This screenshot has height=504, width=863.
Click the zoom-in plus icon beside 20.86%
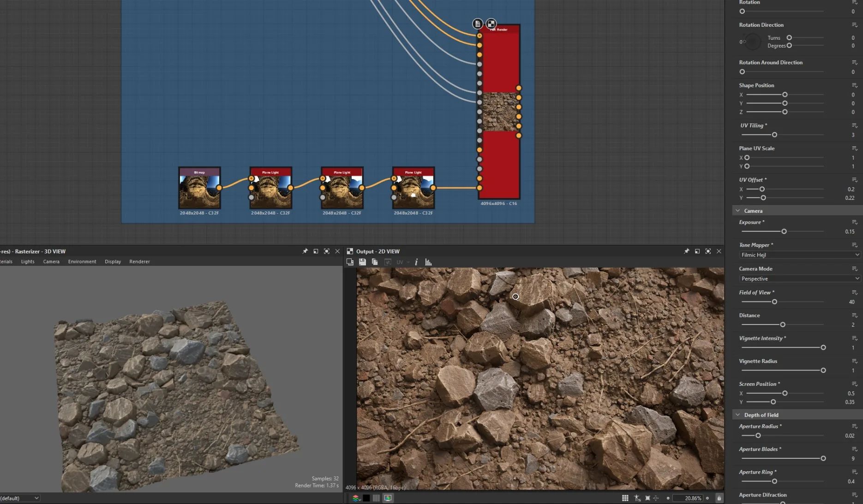(707, 498)
